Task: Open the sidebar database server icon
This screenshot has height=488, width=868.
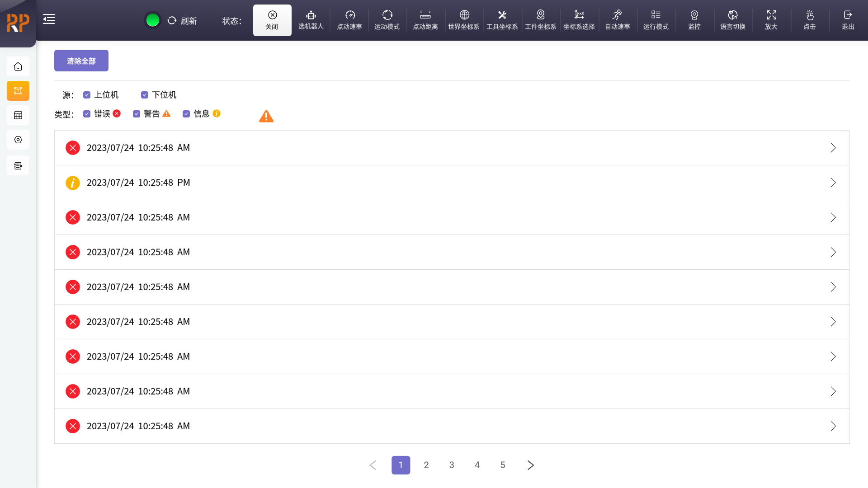Action: click(18, 165)
